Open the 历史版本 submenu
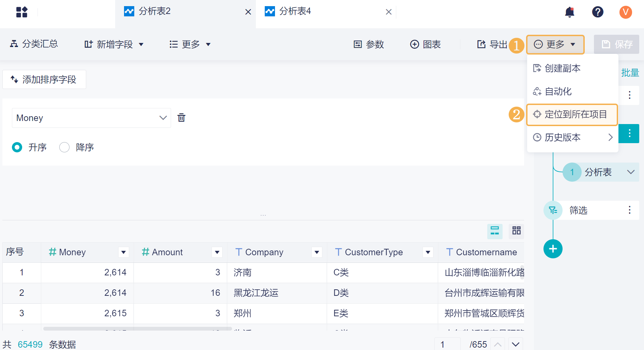This screenshot has height=350, width=644. pos(572,137)
